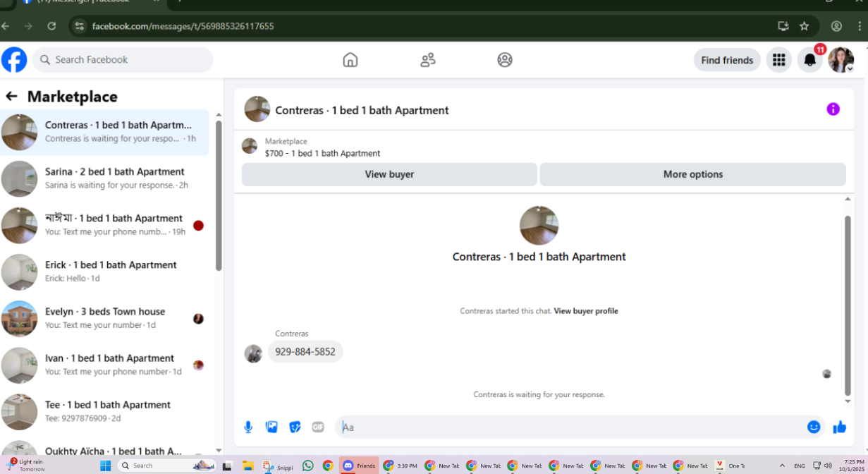Click the View buyer button
This screenshot has width=868, height=474.
(x=389, y=174)
